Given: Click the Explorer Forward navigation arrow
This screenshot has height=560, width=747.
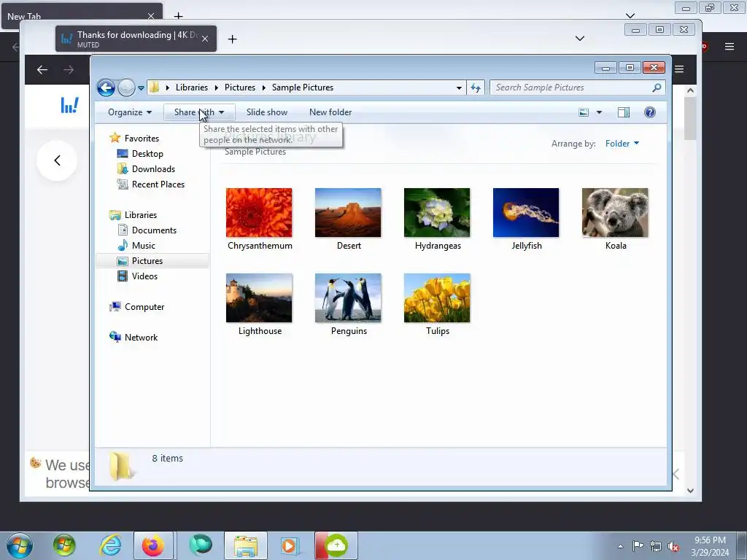Looking at the screenshot, I should click(126, 87).
